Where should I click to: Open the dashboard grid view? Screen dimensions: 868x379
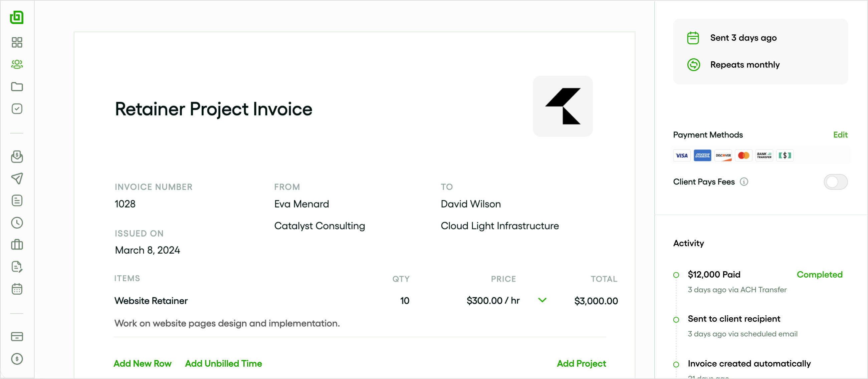[17, 42]
